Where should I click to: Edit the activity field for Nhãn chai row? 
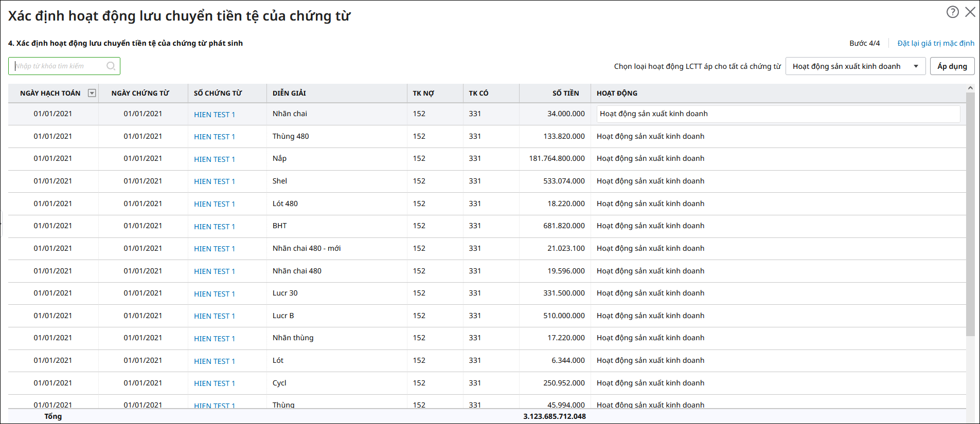pyautogui.click(x=777, y=114)
